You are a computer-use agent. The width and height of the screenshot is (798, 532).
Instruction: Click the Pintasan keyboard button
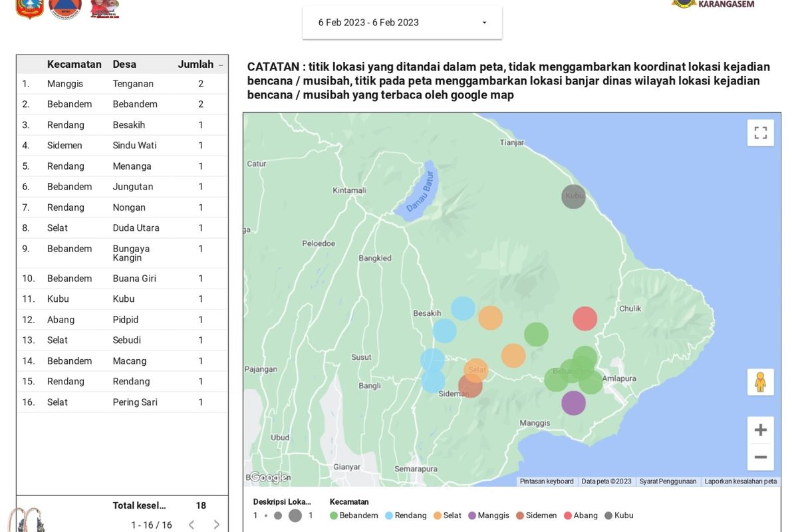coord(547,481)
